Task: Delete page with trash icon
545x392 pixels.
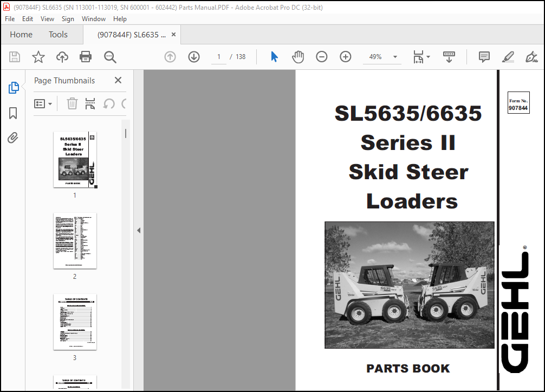Action: coord(72,103)
